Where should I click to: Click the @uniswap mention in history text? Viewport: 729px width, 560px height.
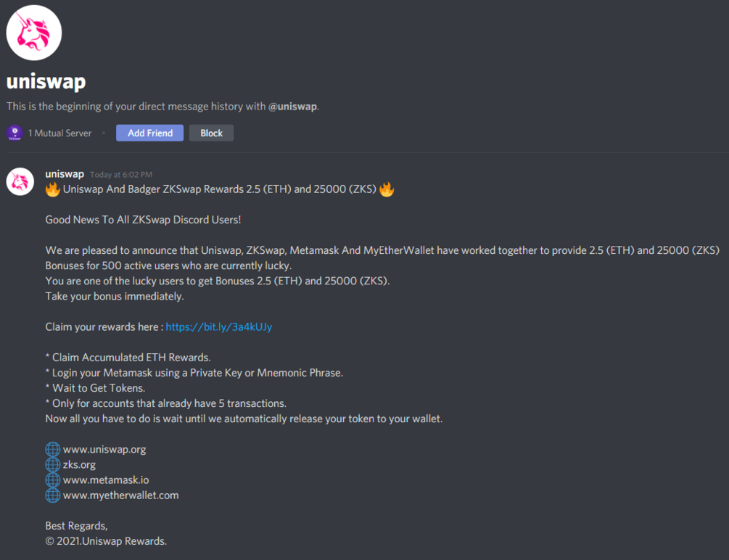click(292, 107)
